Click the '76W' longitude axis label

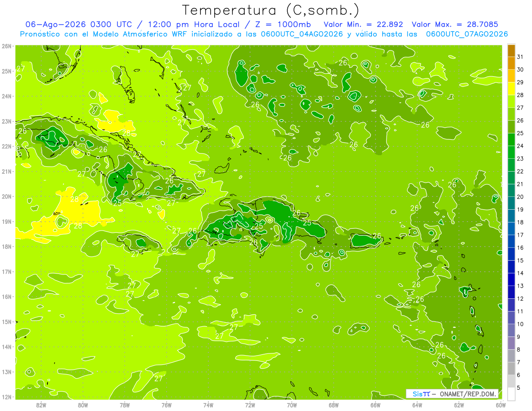point(167,405)
